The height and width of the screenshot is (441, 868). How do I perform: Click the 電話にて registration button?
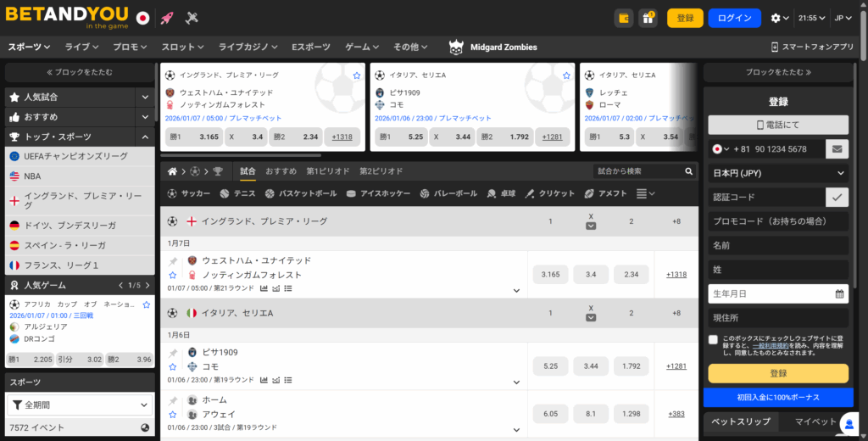[778, 125]
